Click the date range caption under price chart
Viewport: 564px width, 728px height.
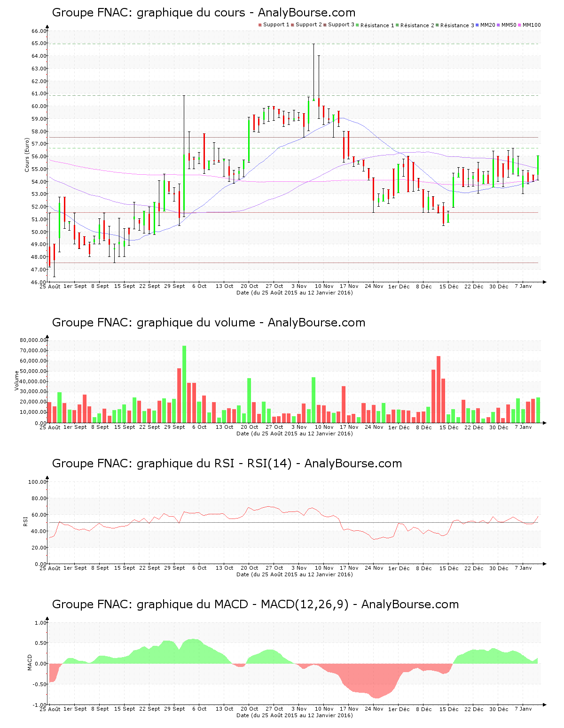click(x=295, y=293)
